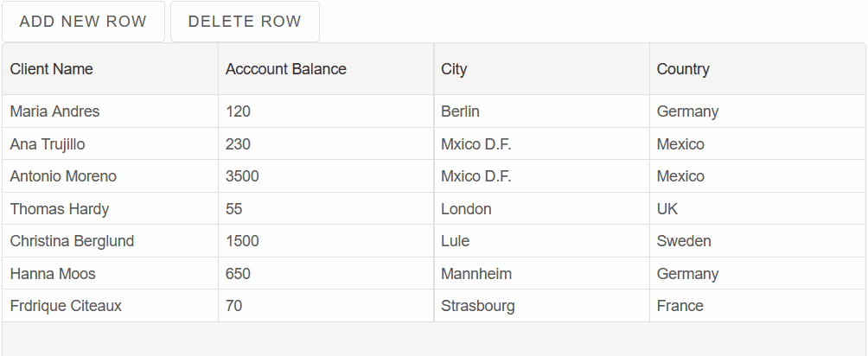Select the Thomas Hardy row
868x356 pixels.
point(433,209)
